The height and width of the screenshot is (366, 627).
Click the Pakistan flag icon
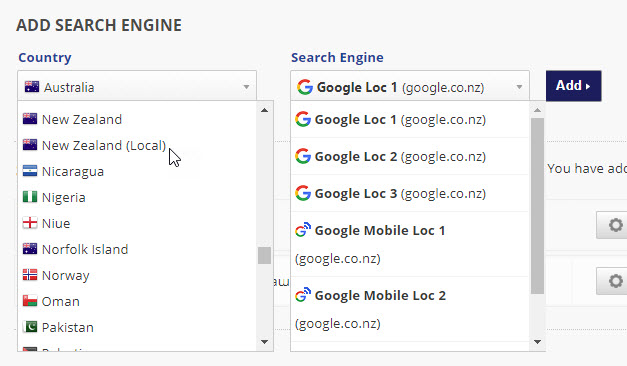pyautogui.click(x=30, y=327)
